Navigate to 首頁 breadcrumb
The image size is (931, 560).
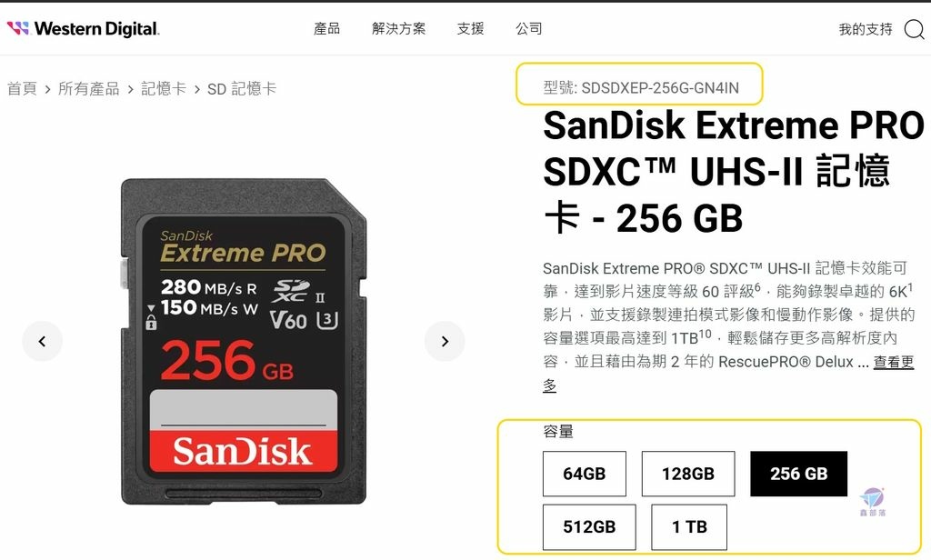22,89
